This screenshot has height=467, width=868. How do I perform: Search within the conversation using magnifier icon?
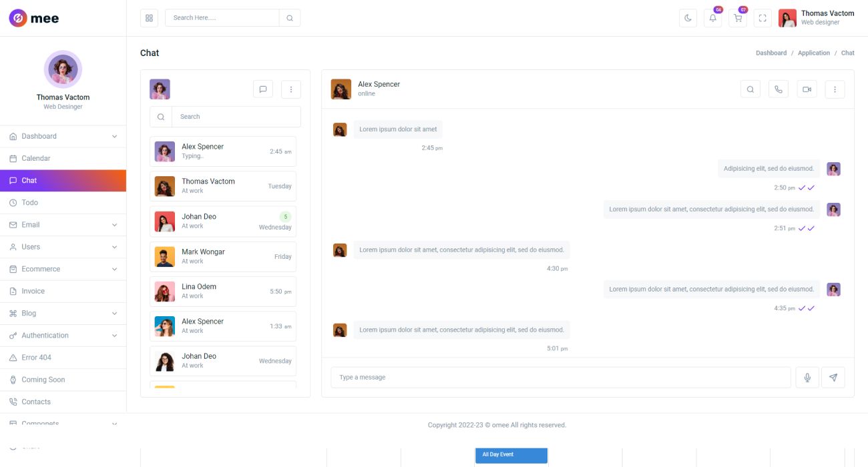pyautogui.click(x=750, y=89)
